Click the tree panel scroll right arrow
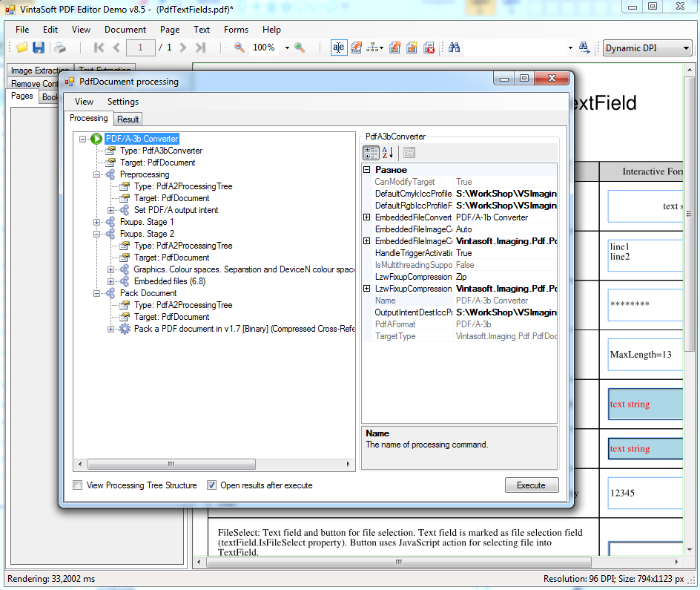 click(x=349, y=464)
